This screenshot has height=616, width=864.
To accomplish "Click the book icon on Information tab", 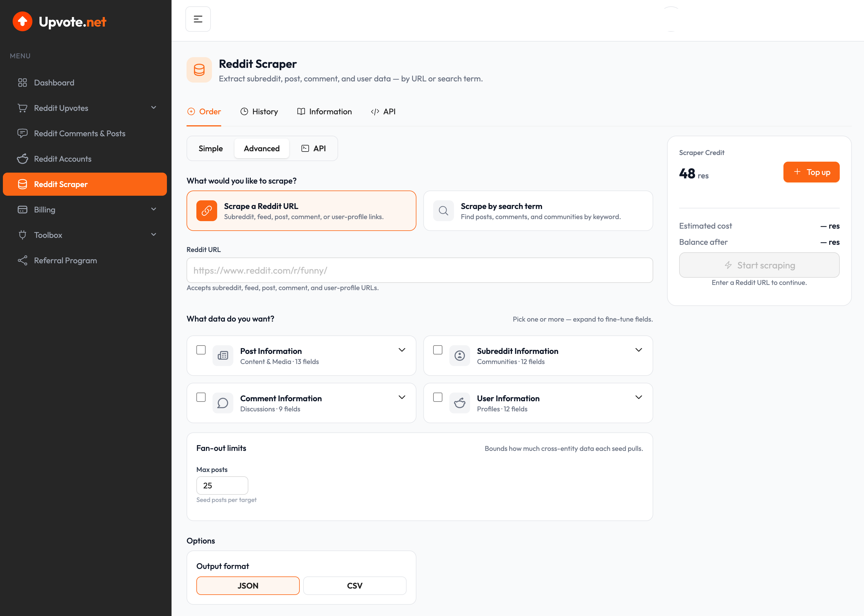I will click(301, 111).
